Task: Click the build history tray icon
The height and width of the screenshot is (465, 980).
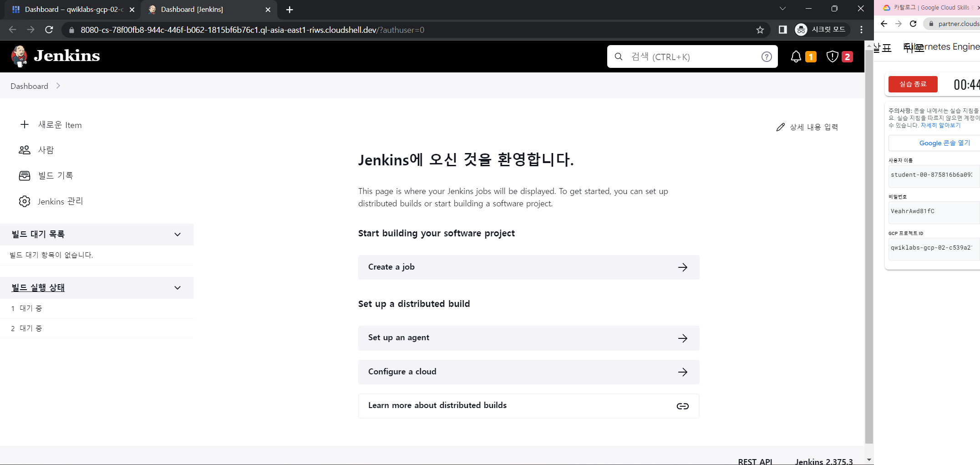Action: pyautogui.click(x=25, y=175)
